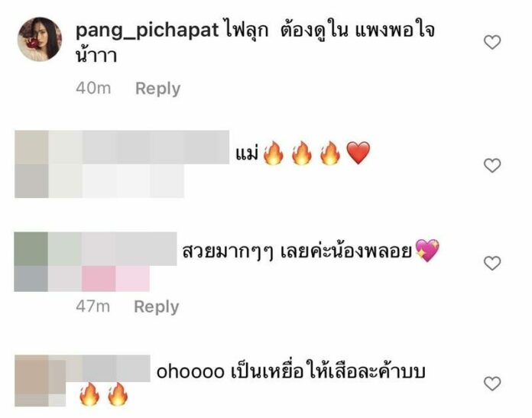Open the pang_pichapat username link
The width and height of the screenshot is (532, 418).
click(x=147, y=31)
